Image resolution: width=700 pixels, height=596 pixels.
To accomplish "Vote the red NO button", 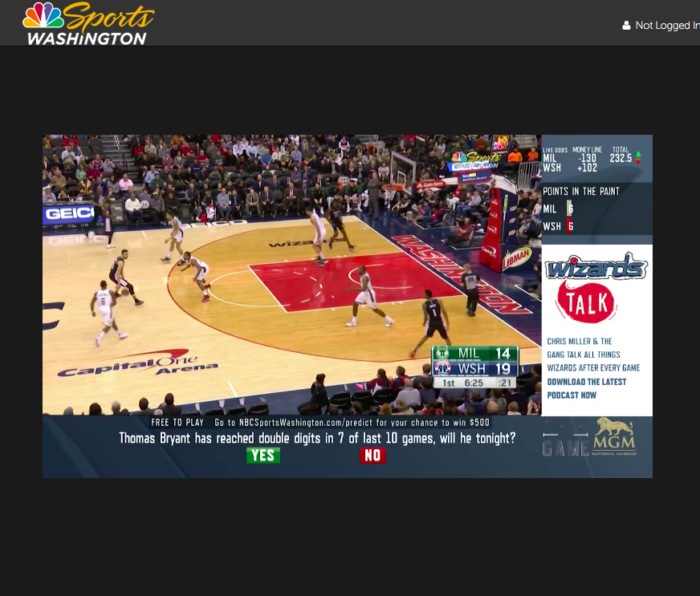I will point(372,456).
